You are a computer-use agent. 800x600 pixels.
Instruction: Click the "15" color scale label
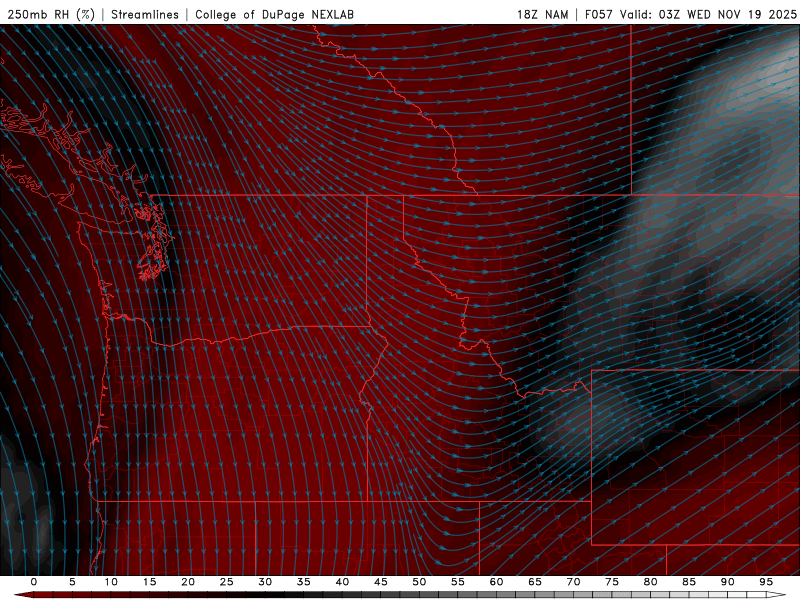pos(149,582)
